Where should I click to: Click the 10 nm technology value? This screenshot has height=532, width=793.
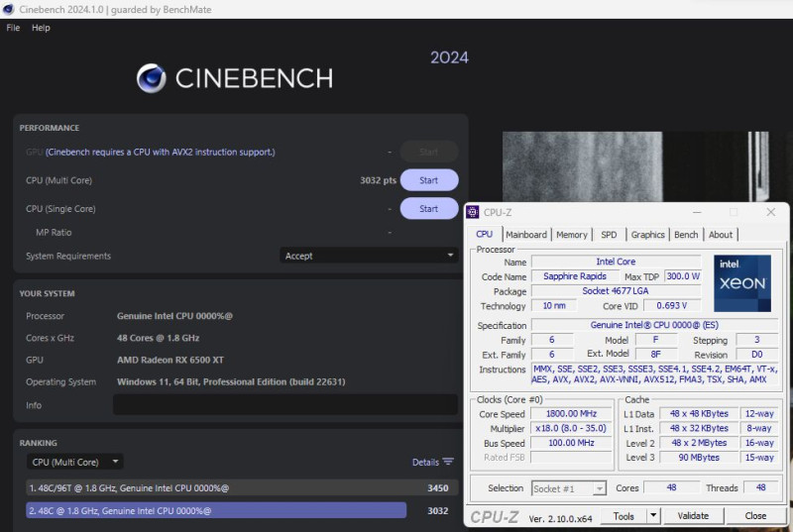coord(554,306)
